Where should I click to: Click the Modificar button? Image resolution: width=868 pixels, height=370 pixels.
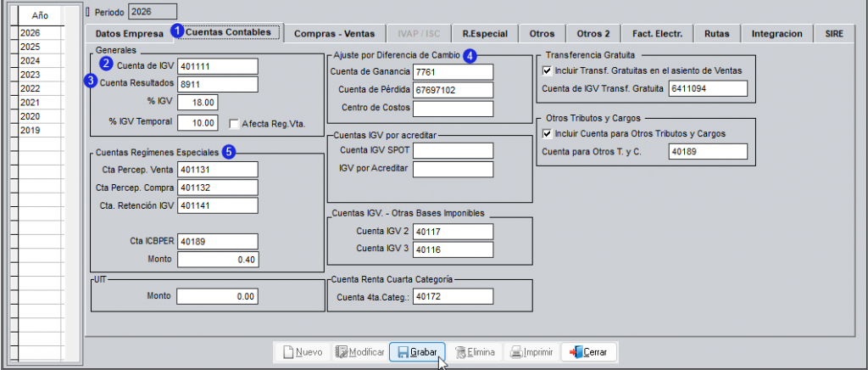[359, 351]
